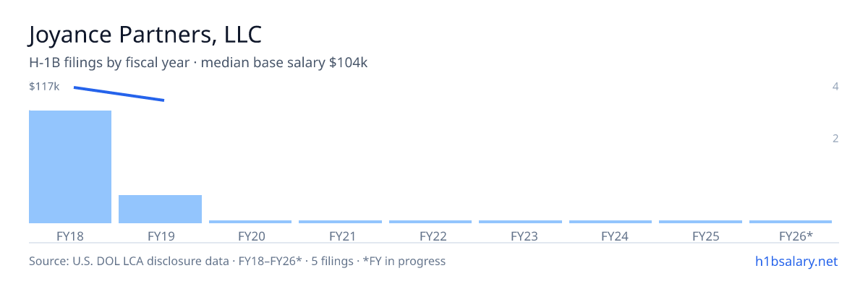
Task: Select the FY26* in-progress bar
Action: tap(791, 222)
